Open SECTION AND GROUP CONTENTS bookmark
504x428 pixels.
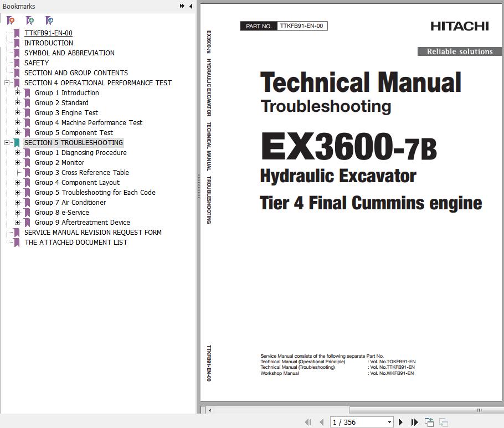tap(76, 73)
